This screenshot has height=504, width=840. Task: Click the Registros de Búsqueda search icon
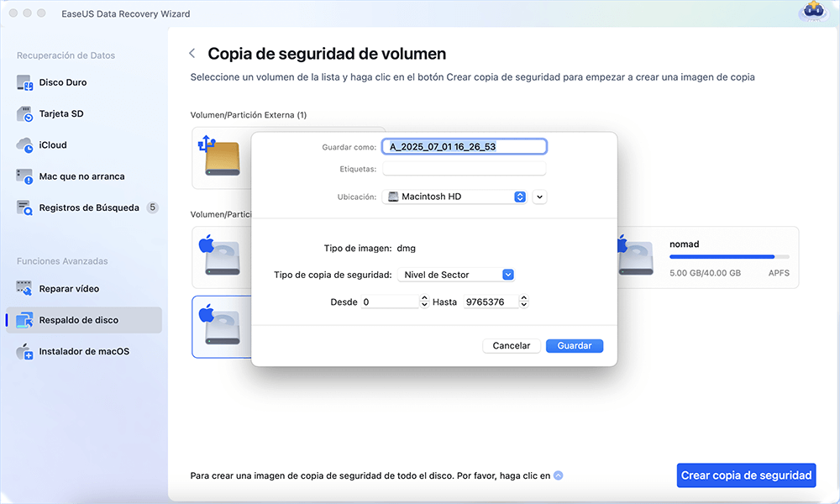click(24, 207)
